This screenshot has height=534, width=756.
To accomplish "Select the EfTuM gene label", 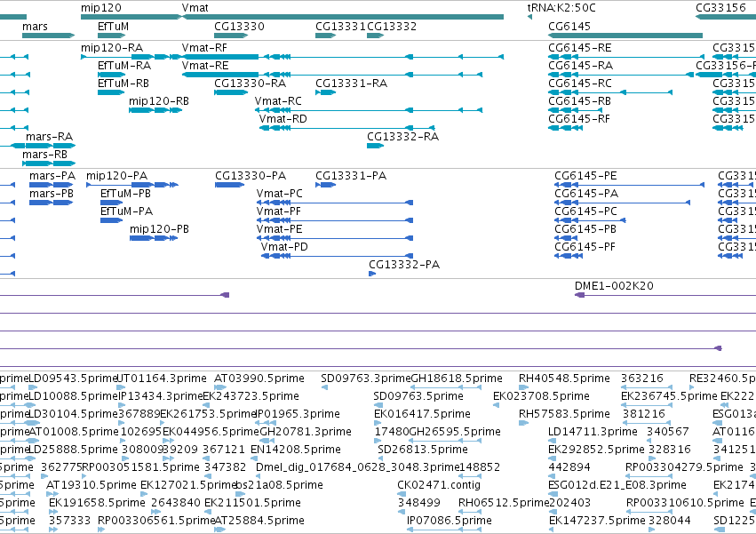I will [113, 26].
